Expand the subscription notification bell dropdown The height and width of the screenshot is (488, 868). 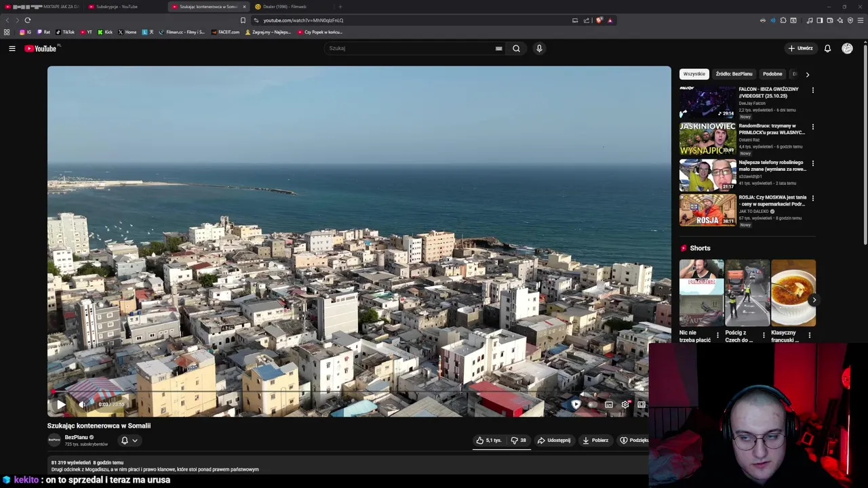(129, 441)
